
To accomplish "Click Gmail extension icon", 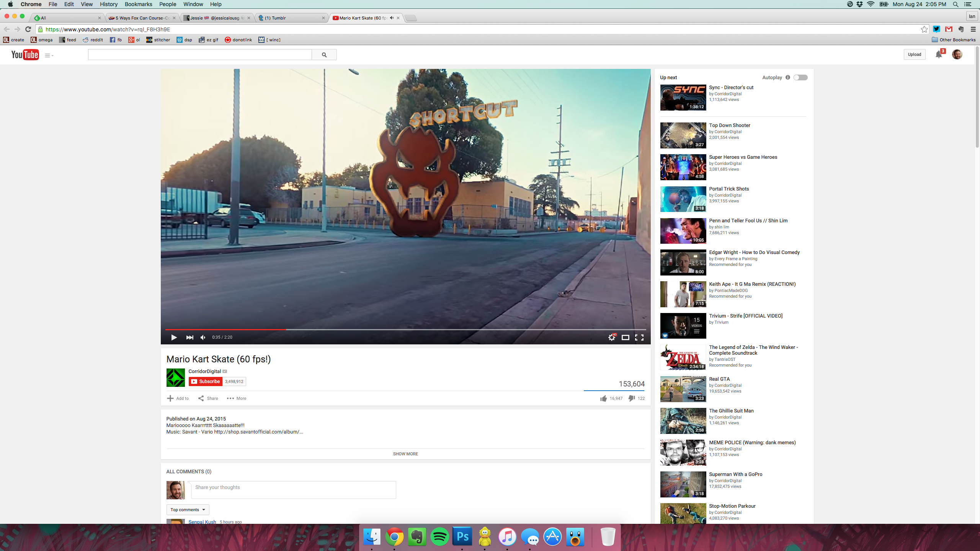I will click(x=949, y=29).
